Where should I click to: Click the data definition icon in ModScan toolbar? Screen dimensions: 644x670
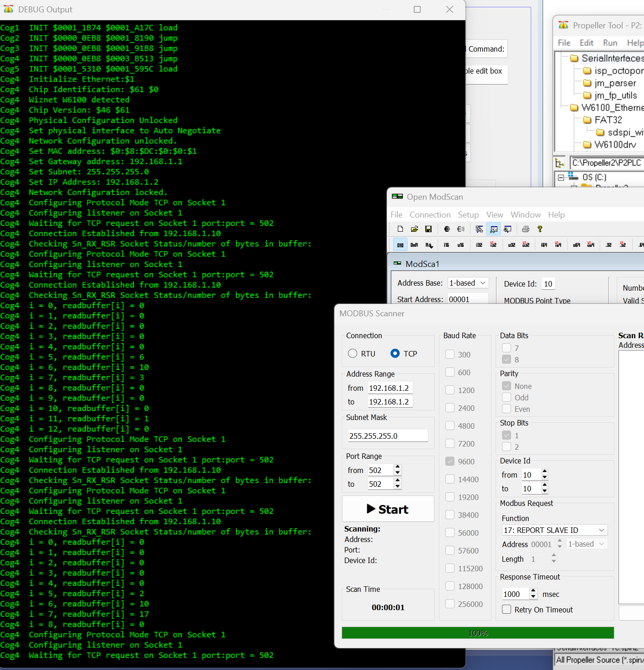479,229
